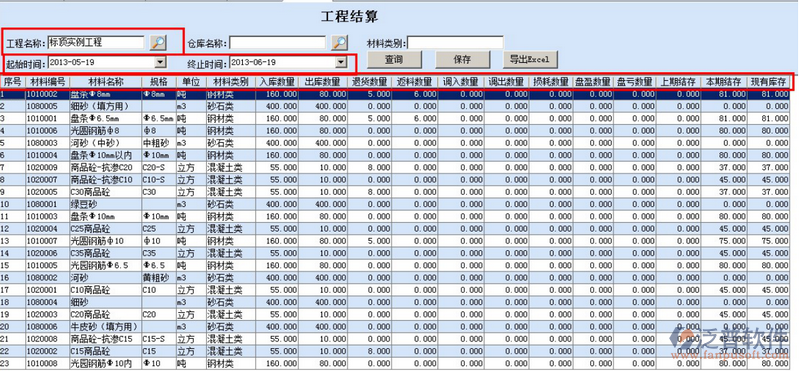Click the 工程名称 field containing 标顶实例工程
The height and width of the screenshot is (371, 799).
click(x=97, y=42)
